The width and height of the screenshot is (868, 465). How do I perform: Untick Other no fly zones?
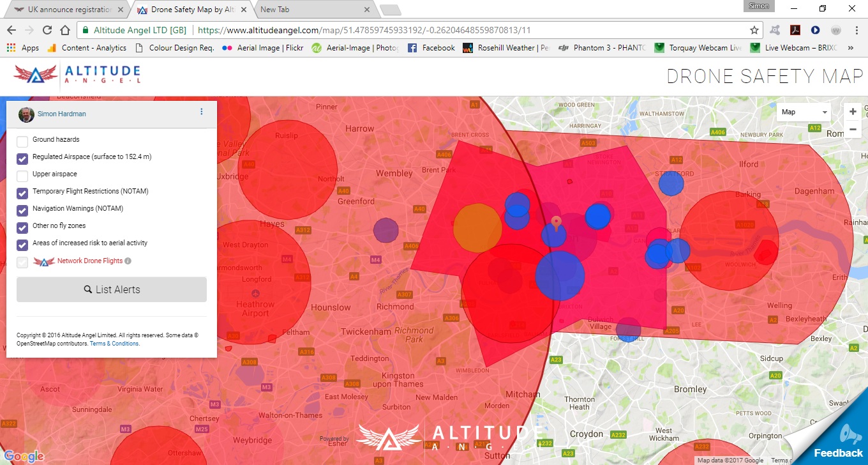[22, 227]
